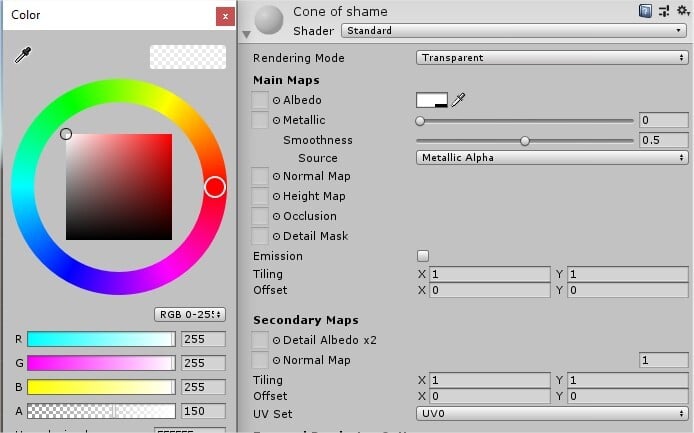The image size is (694, 433).
Task: Click the R channel slider
Action: [x=101, y=339]
